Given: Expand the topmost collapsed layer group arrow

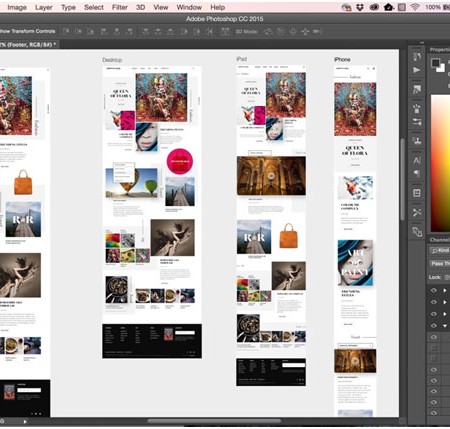Looking at the screenshot, I should [x=445, y=290].
